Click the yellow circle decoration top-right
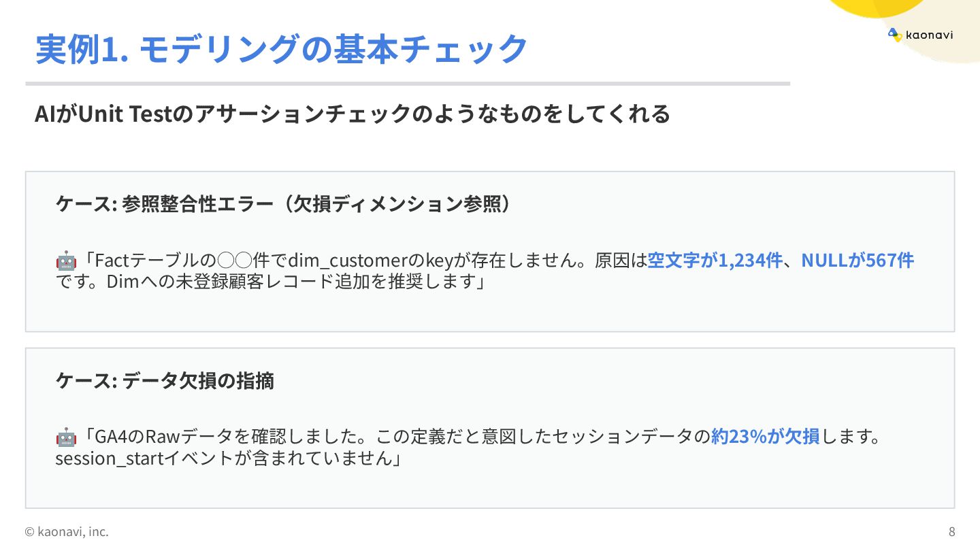Image resolution: width=980 pixels, height=551 pixels. click(878, 7)
